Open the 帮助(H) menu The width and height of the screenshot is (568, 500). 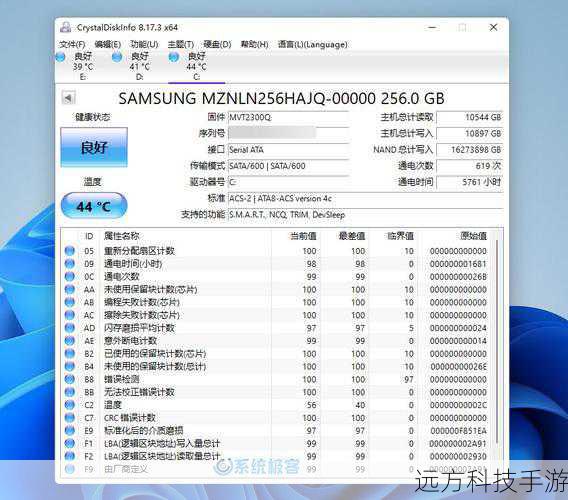tap(254, 45)
